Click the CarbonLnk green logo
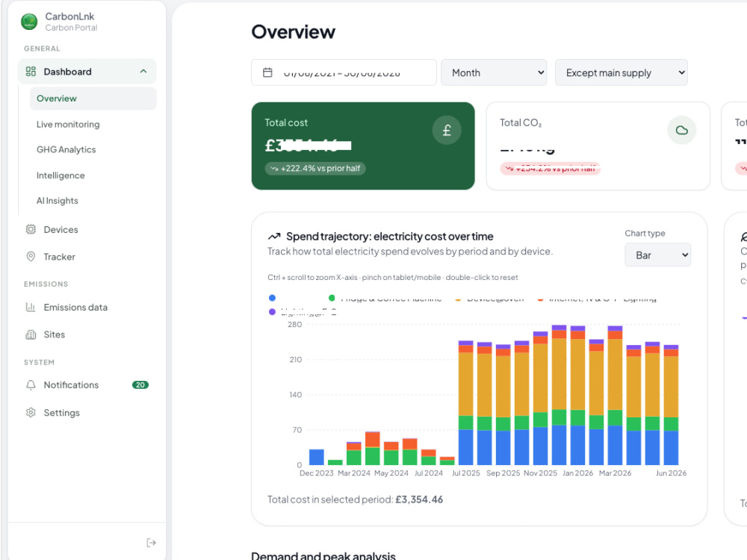Image resolution: width=747 pixels, height=560 pixels. 29,22
